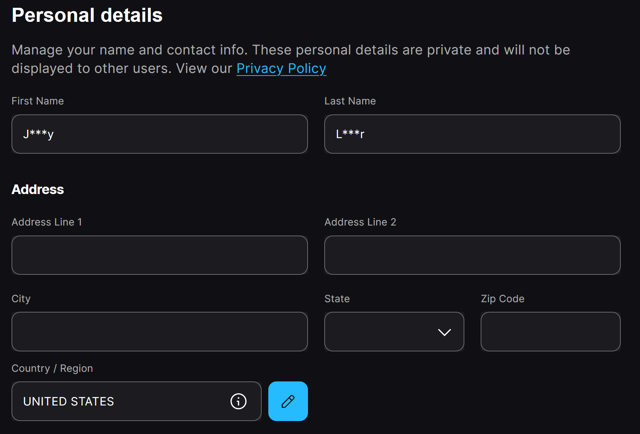The height and width of the screenshot is (434, 640).
Task: Select the City input box
Action: (x=160, y=332)
